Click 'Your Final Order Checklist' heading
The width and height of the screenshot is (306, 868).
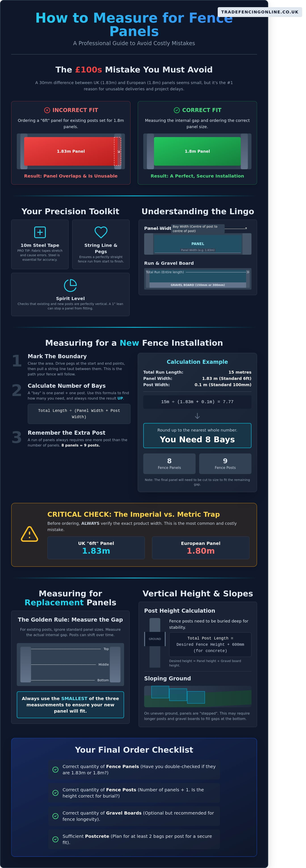click(134, 750)
